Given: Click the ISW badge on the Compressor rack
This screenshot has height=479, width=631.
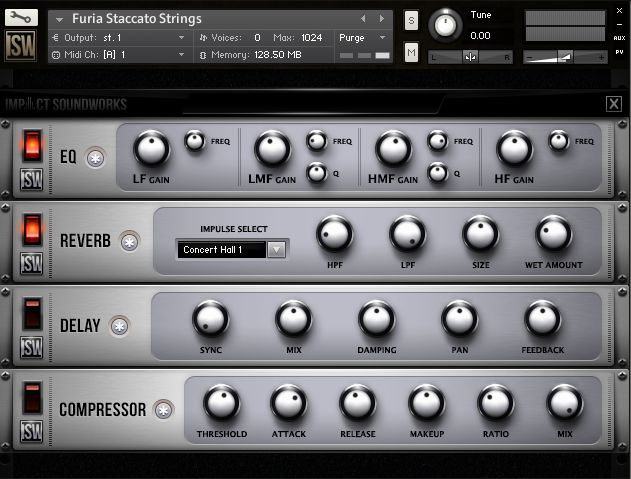Looking at the screenshot, I should (x=31, y=432).
